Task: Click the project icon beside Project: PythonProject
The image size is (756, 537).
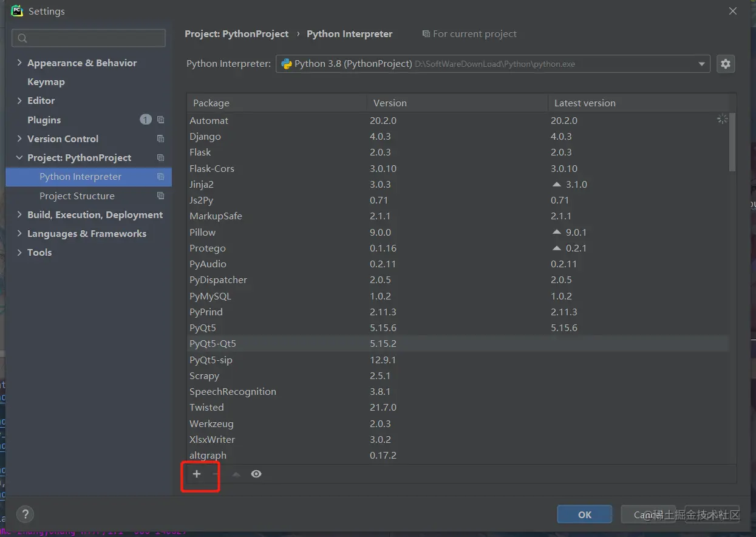Action: (x=160, y=157)
